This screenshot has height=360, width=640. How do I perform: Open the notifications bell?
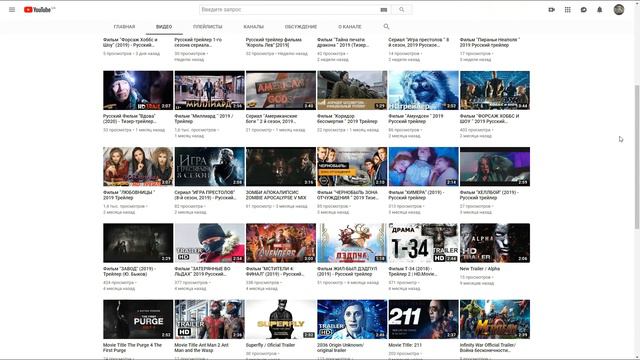pos(600,9)
